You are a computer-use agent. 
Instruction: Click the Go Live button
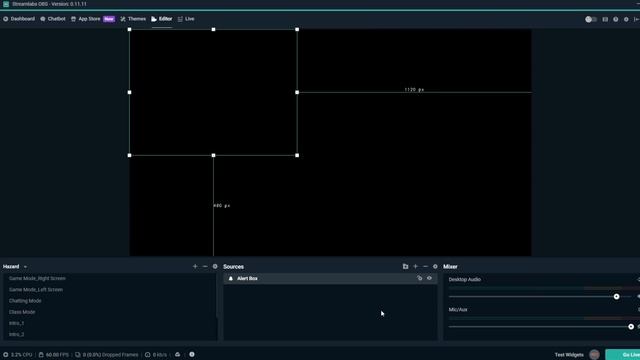click(624, 355)
